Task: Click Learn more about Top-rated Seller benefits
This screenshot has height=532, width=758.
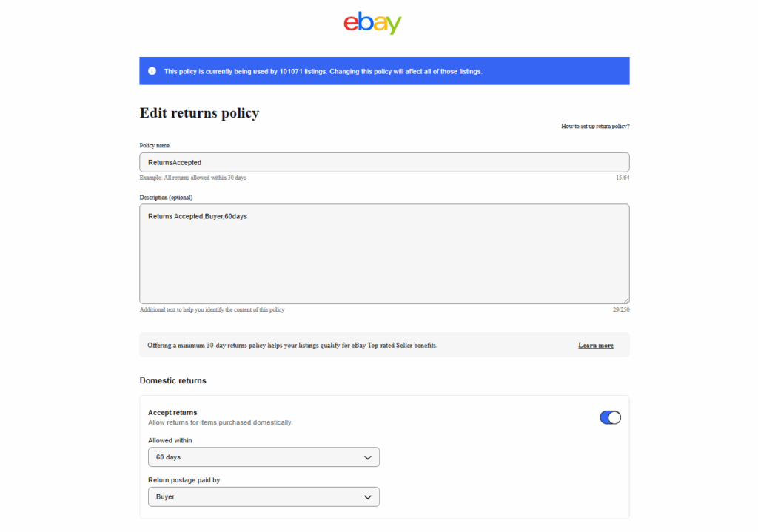Action: (595, 345)
